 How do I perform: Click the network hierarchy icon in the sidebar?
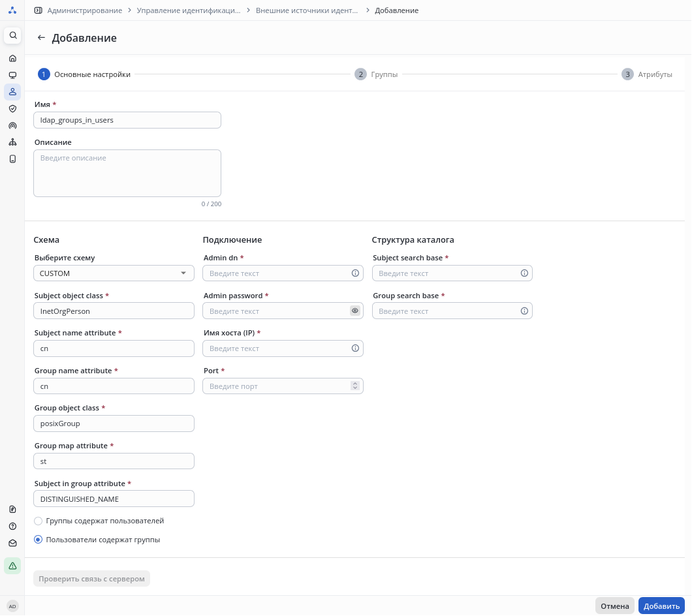click(x=12, y=142)
